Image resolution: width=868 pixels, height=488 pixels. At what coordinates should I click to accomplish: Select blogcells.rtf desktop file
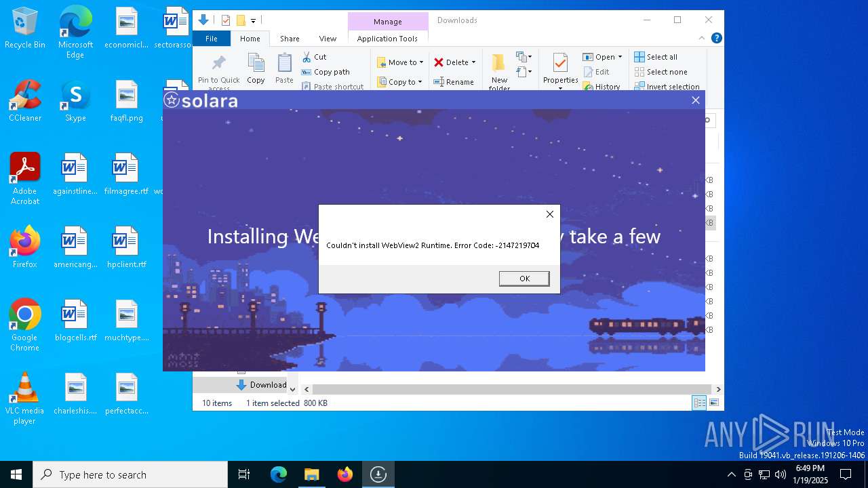(75, 321)
